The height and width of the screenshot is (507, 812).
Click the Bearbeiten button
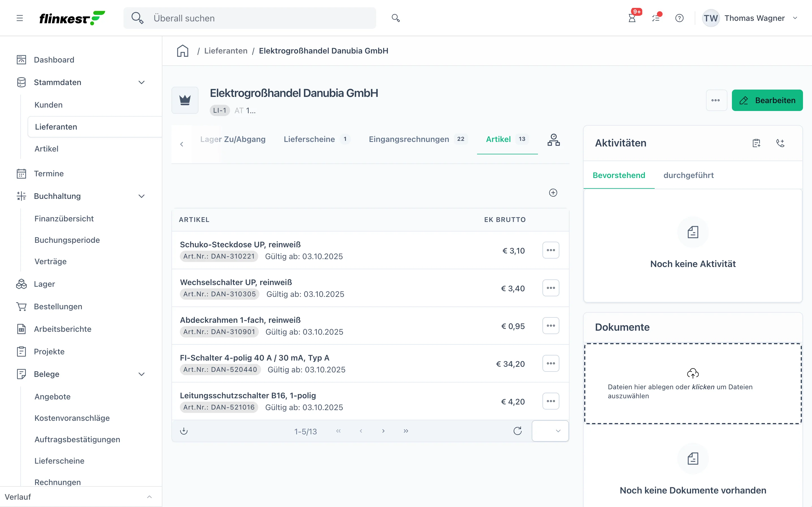pos(767,100)
